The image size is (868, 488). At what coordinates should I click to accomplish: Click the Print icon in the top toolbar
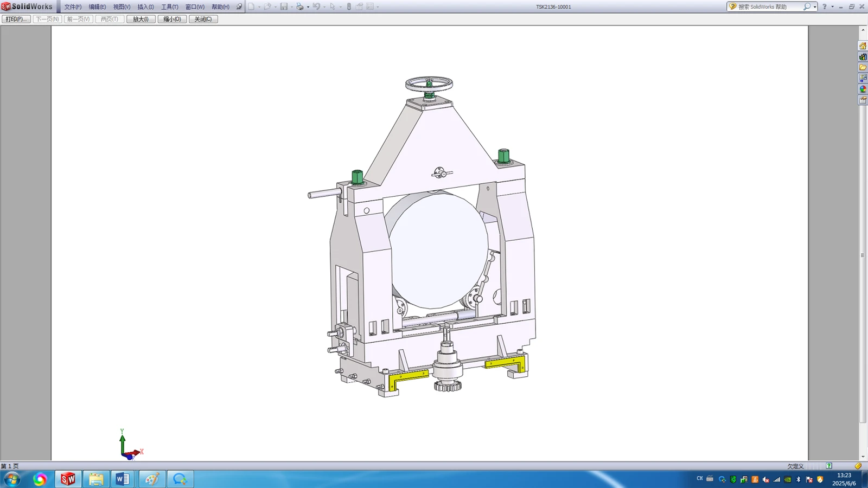click(x=299, y=7)
